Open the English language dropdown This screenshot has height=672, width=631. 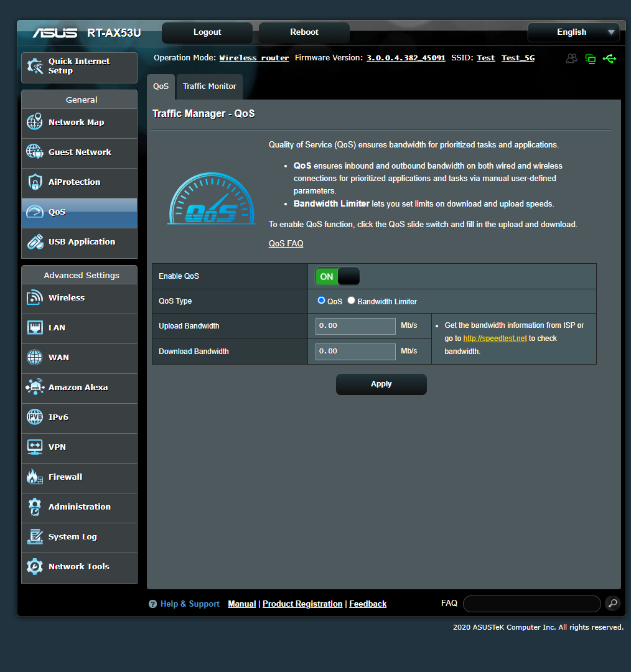(x=573, y=32)
